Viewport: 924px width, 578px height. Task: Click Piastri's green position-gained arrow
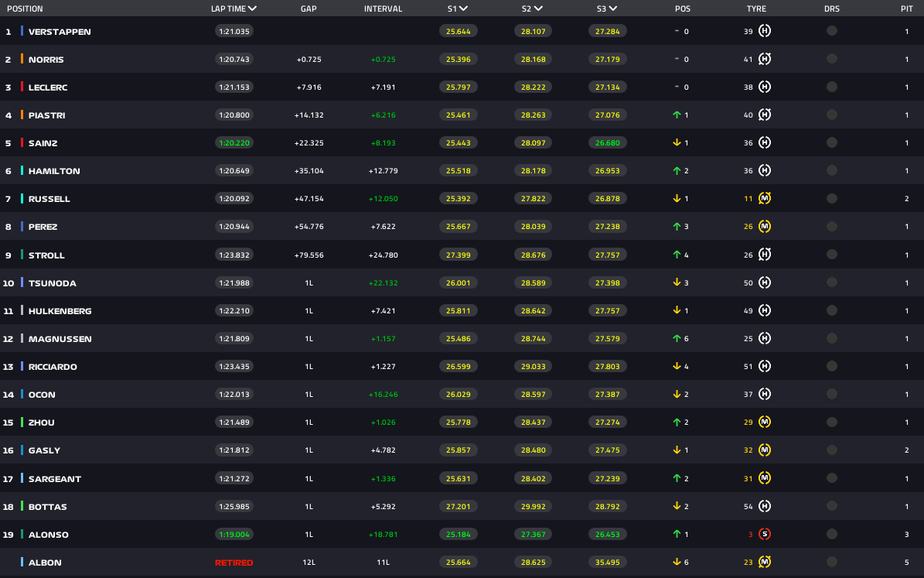pyautogui.click(x=677, y=115)
